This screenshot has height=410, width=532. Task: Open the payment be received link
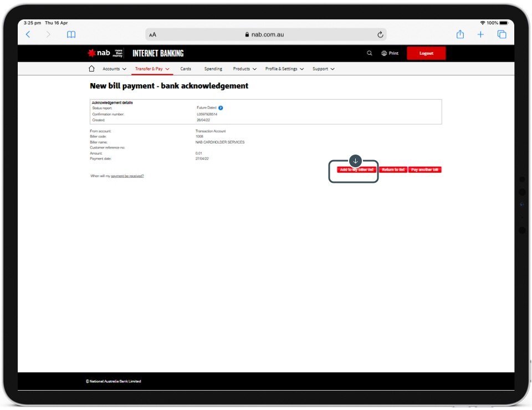point(127,176)
